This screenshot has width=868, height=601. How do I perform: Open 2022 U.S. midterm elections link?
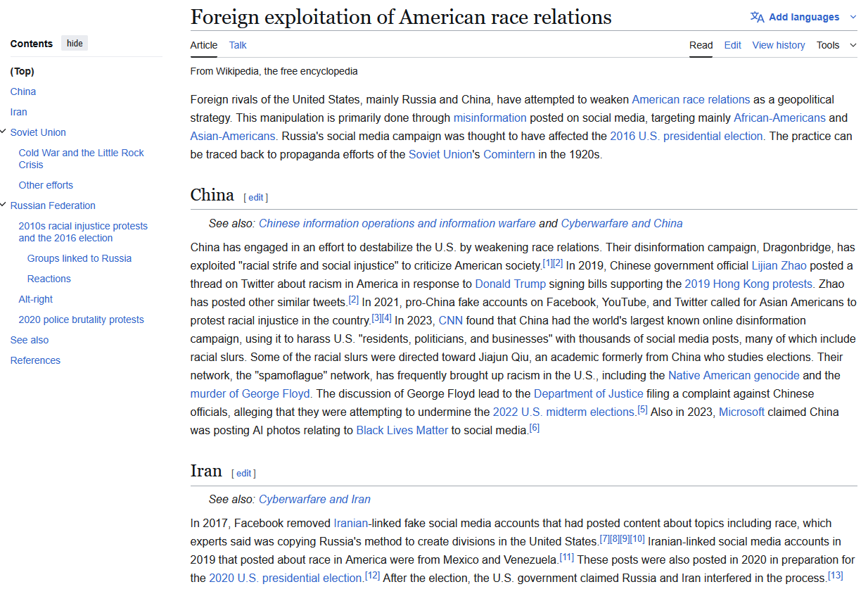(564, 412)
